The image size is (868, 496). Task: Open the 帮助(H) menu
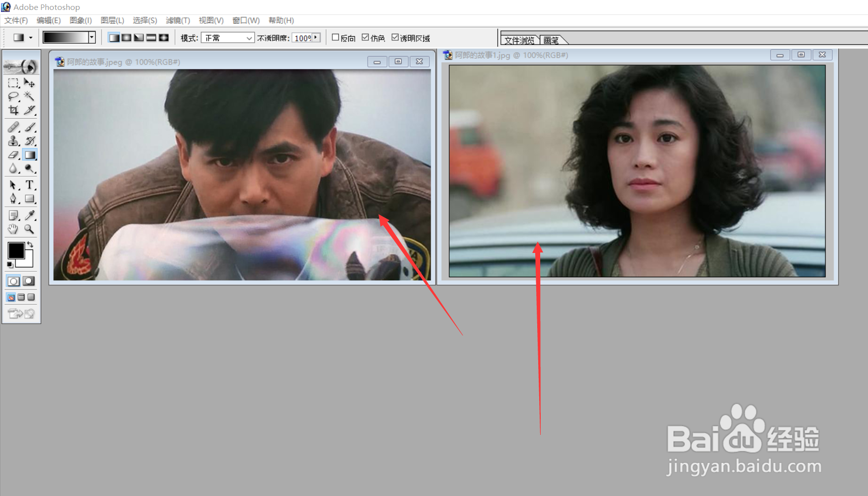coord(281,20)
